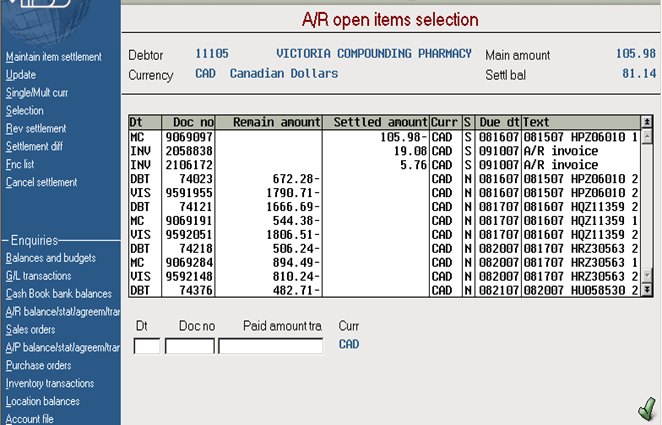The width and height of the screenshot is (662, 425).
Task: Open Settlement diff
Action: (34, 146)
